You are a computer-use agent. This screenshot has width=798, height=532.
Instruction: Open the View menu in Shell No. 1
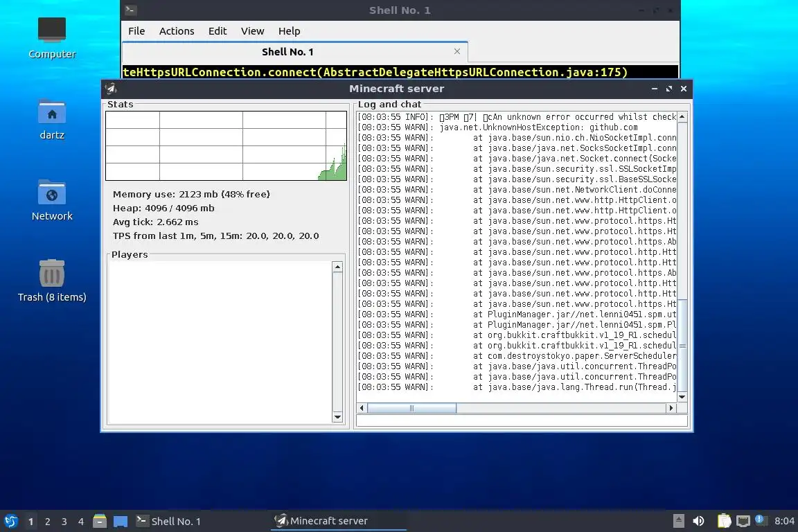[252, 31]
